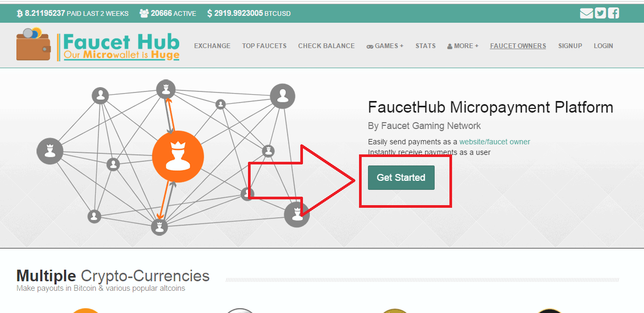
Task: Open CHECK BALANCE page
Action: [326, 46]
